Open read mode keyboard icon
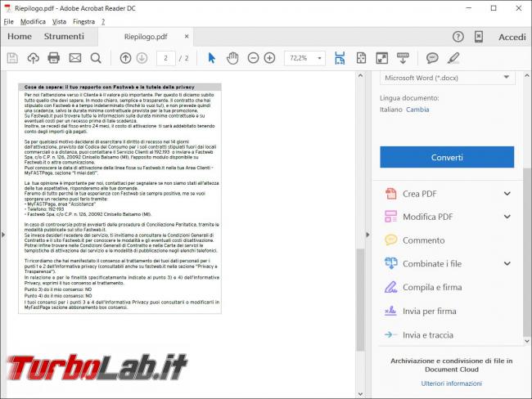The height and width of the screenshot is (399, 532). click(x=403, y=58)
